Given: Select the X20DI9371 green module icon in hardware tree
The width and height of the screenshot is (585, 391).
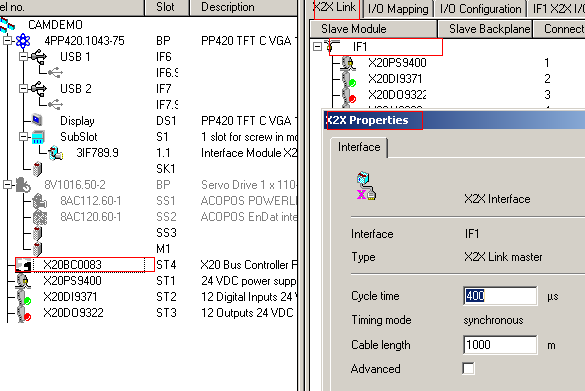Looking at the screenshot, I should 24,297.
